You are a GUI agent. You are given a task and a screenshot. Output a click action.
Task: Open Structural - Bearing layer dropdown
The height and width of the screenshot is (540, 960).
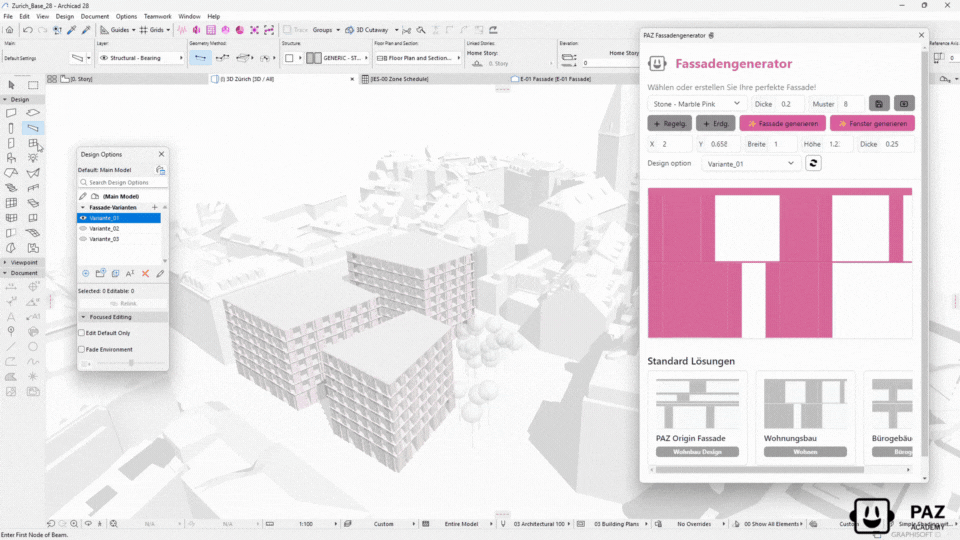coord(141,58)
